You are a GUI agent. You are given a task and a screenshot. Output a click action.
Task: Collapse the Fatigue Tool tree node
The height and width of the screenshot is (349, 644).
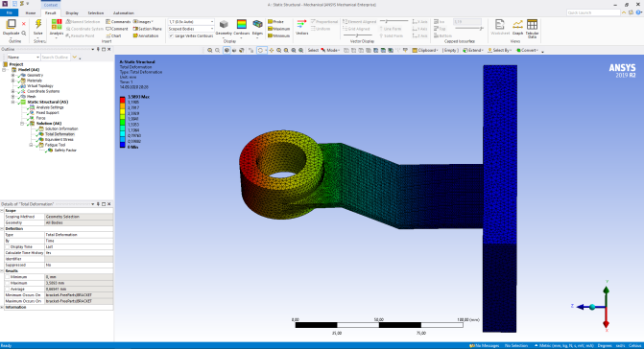pyautogui.click(x=31, y=145)
